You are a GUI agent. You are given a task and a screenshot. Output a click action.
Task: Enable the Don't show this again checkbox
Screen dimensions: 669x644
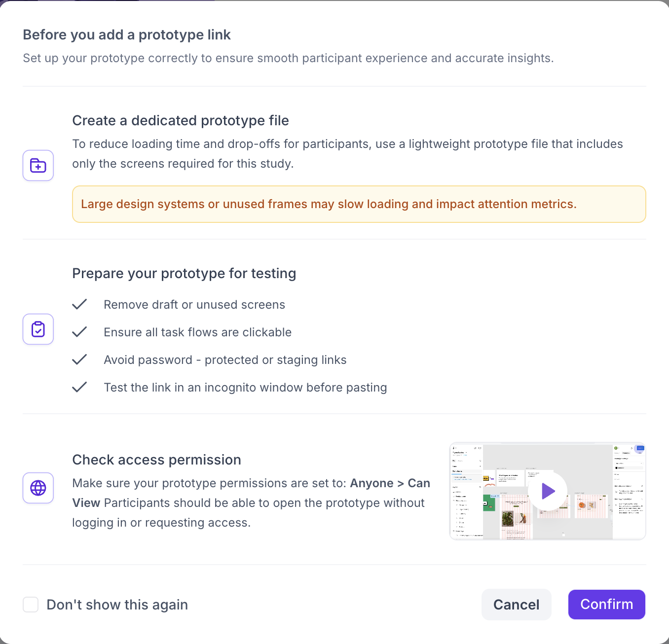(31, 605)
